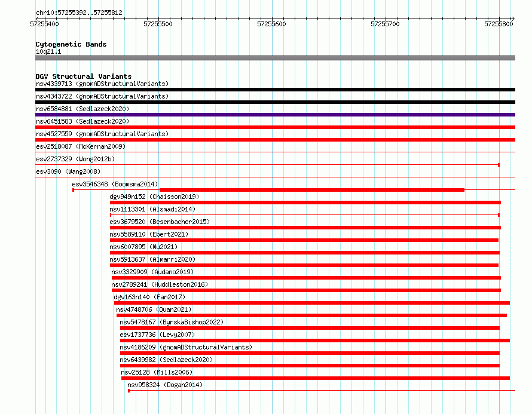
Task: Open esv3546348 Boomsma2014 variant label
Action: click(115, 184)
